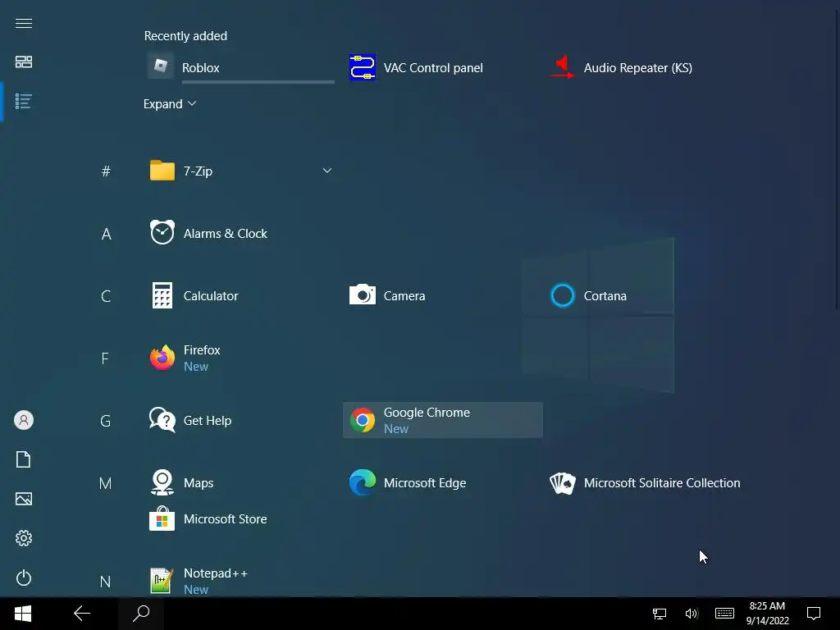
Task: Open the hamburger menu at top left
Action: click(x=24, y=23)
